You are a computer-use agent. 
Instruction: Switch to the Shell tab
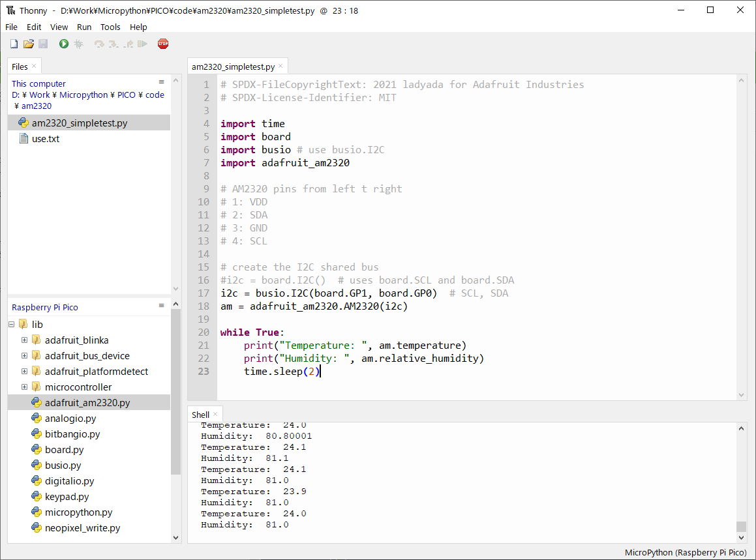[x=200, y=414]
